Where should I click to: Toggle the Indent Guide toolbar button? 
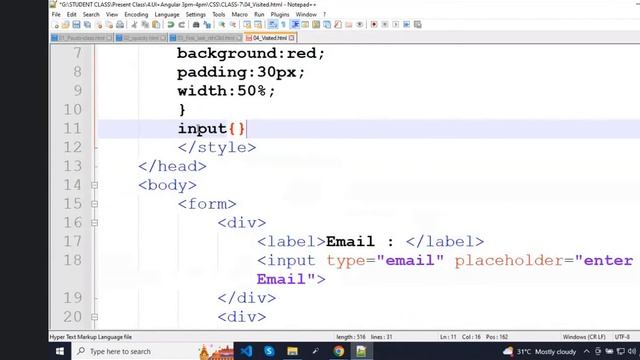(x=296, y=24)
